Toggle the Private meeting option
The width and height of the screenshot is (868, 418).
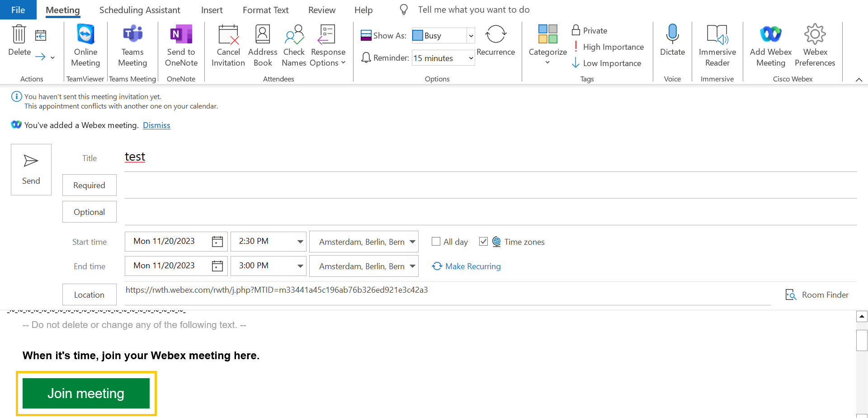(590, 31)
